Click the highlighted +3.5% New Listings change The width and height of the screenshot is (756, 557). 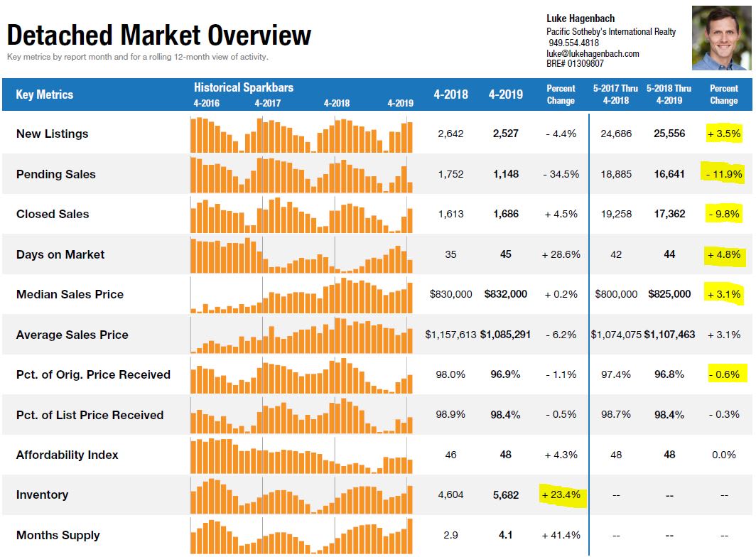coord(724,134)
